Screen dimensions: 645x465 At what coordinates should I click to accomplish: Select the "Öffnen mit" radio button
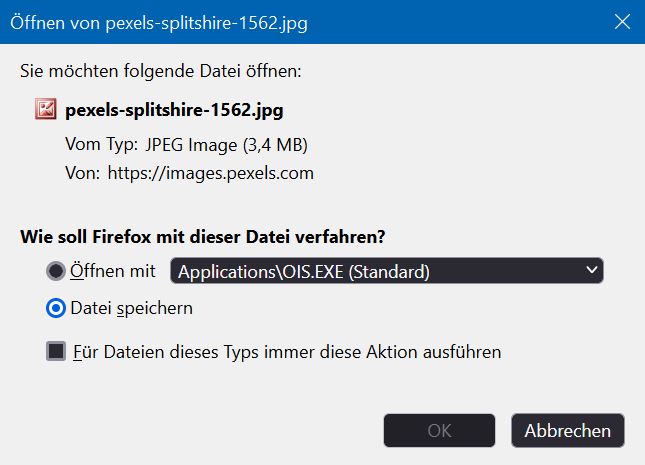tap(56, 271)
